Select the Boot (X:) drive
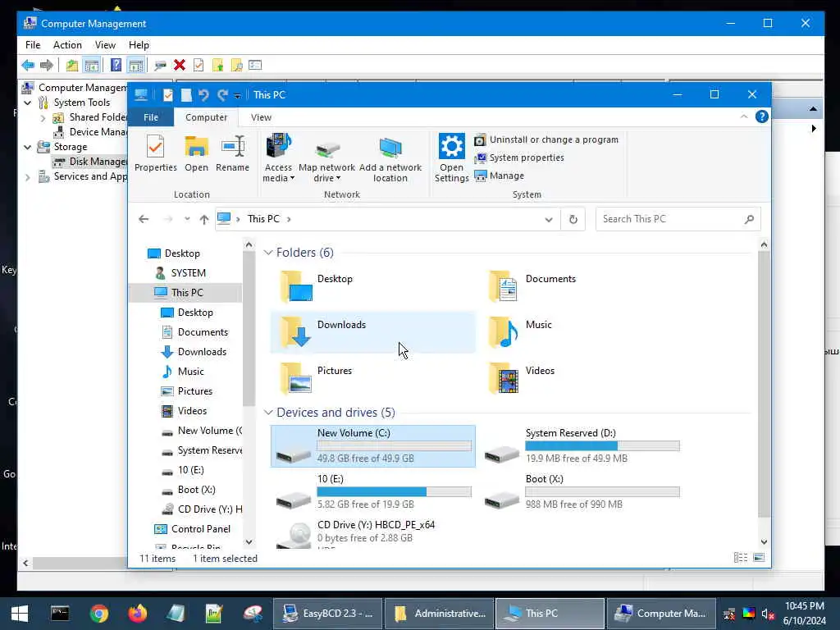The image size is (840, 630). point(582,492)
